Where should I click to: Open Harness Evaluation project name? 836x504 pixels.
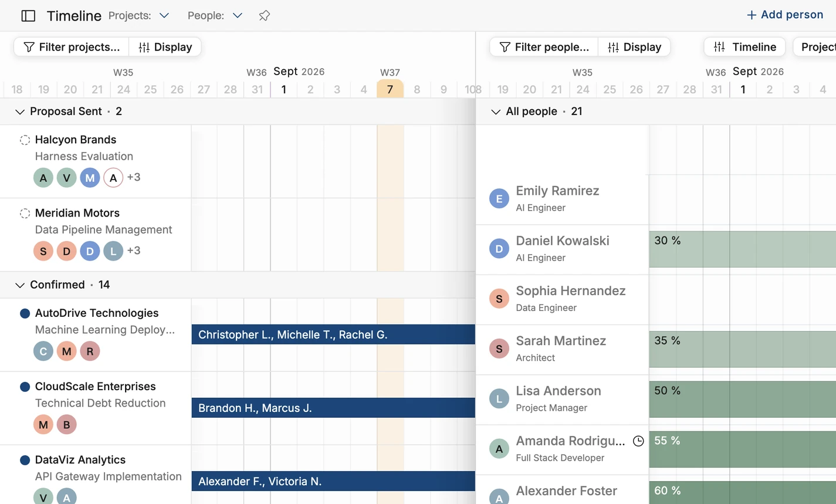84,157
